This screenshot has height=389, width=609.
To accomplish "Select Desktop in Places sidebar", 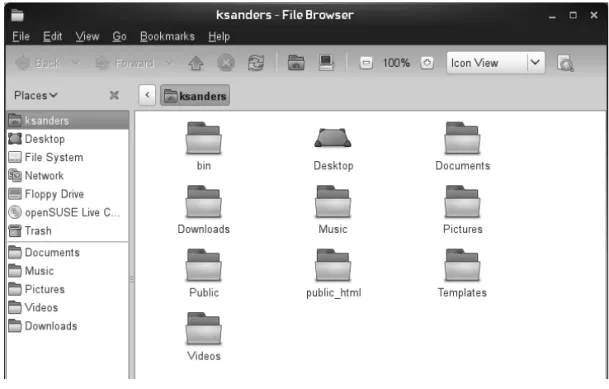I will click(x=68, y=139).
